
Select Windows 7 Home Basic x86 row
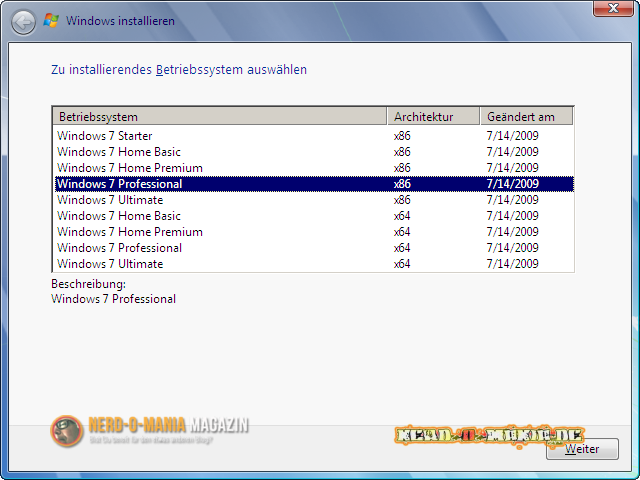(x=314, y=152)
